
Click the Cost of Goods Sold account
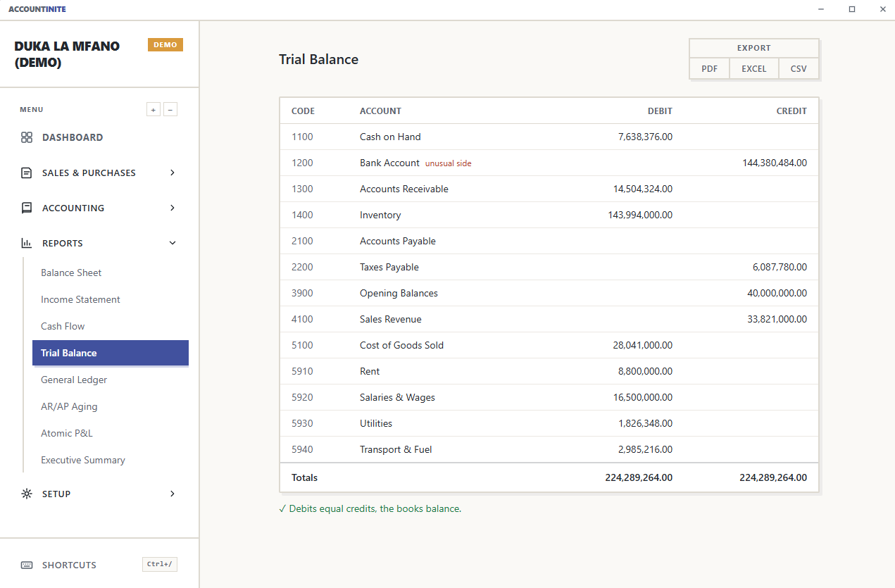[x=402, y=345]
